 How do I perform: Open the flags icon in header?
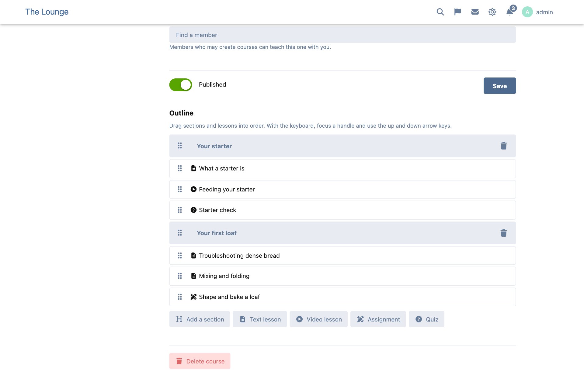coord(457,12)
